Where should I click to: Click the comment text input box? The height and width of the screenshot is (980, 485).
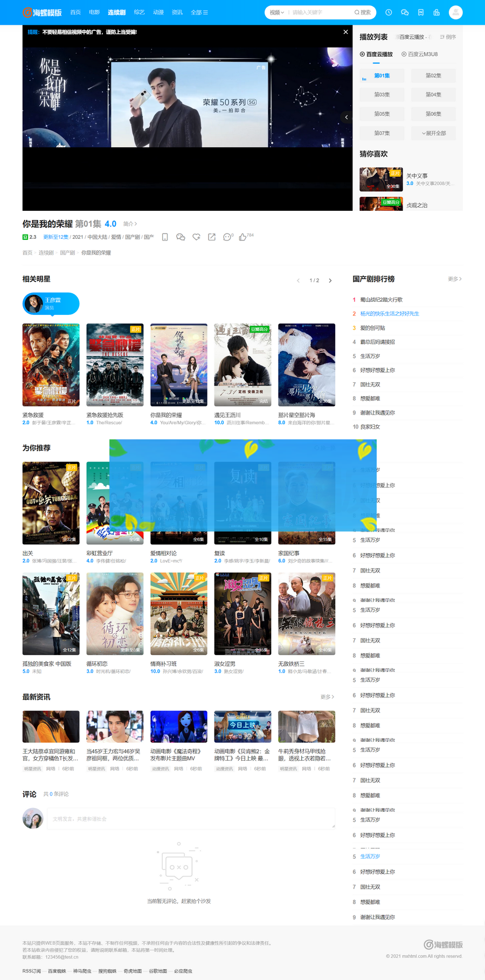(x=193, y=818)
